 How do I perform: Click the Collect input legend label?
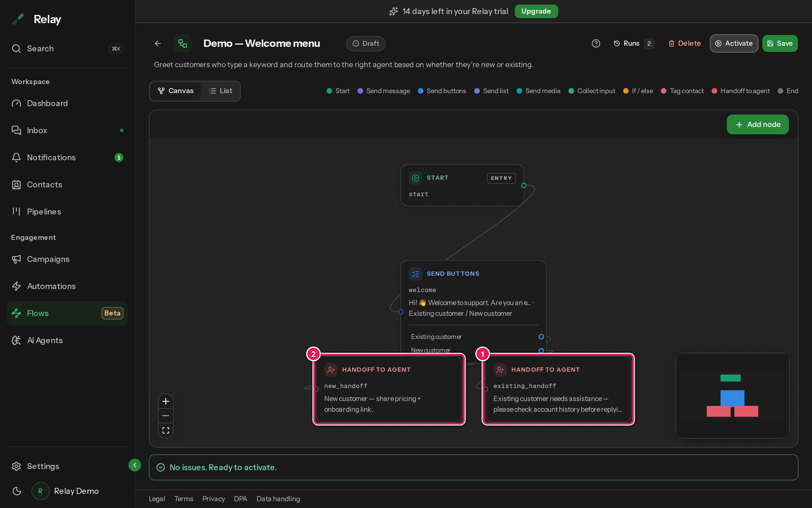[x=596, y=91]
